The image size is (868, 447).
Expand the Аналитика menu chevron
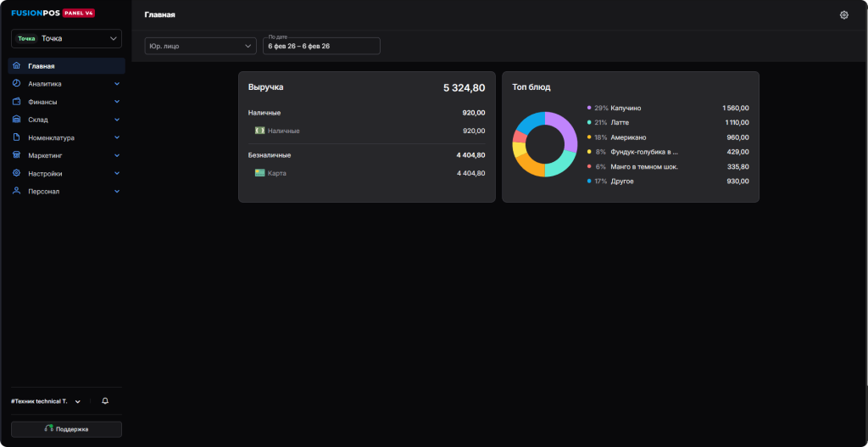(117, 84)
